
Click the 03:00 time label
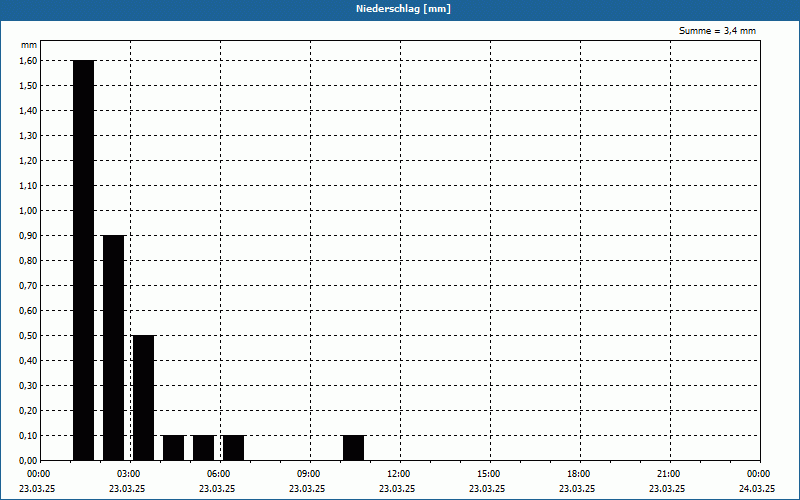pyautogui.click(x=129, y=474)
